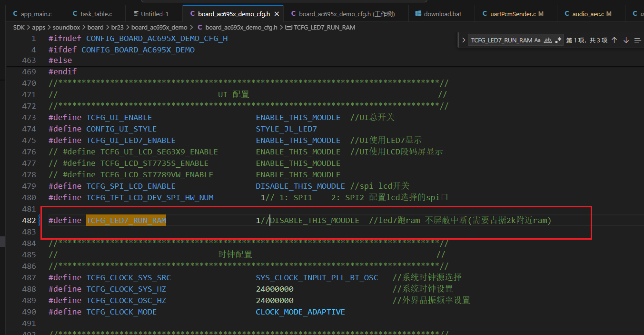Click the soundbox breadcrumb segment
The width and height of the screenshot is (644, 335).
[x=66, y=28]
